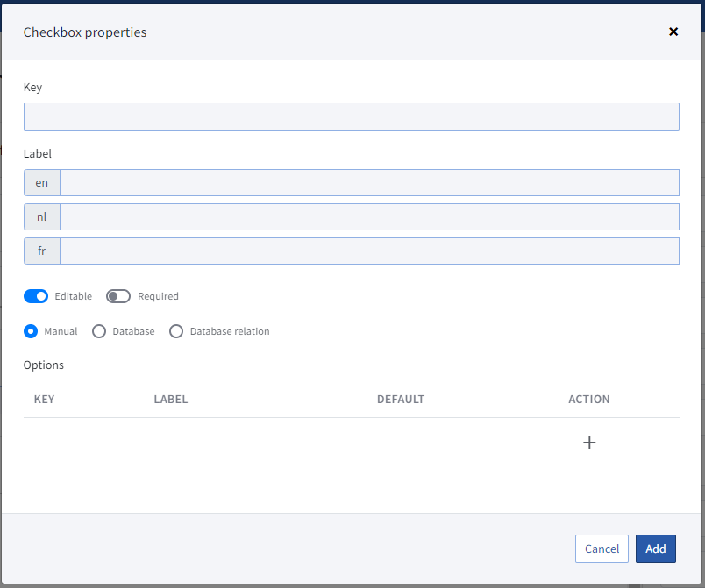This screenshot has width=705, height=588.
Task: Toggle the Editable switch off
Action: [36, 296]
